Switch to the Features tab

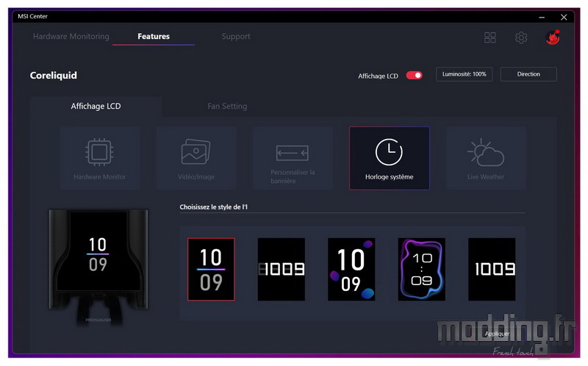click(154, 36)
